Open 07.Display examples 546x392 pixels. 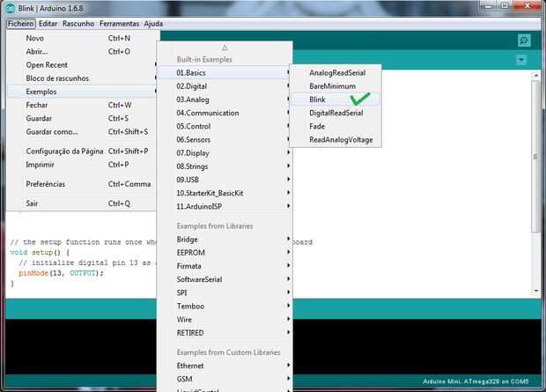point(225,153)
